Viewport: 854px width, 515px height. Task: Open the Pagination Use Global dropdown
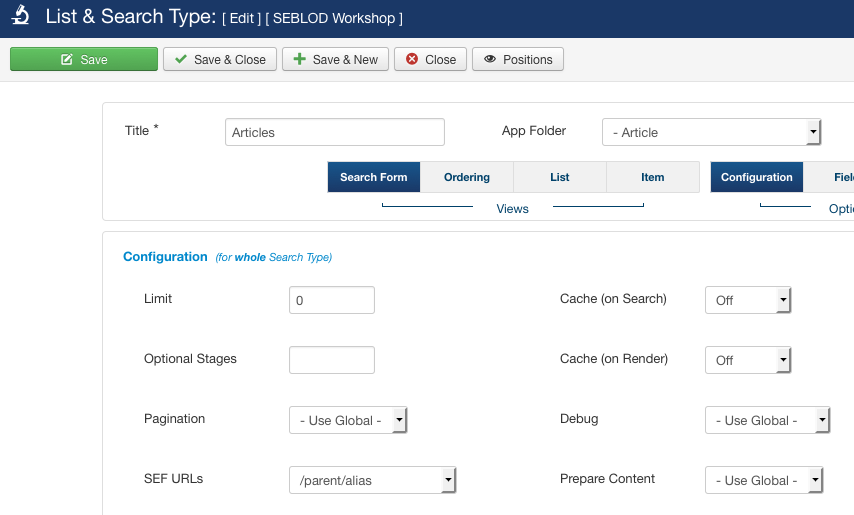coord(348,420)
